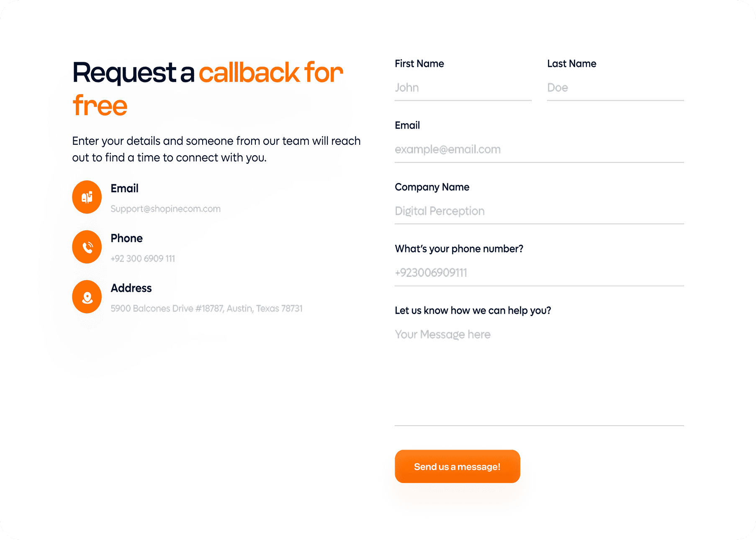The height and width of the screenshot is (540, 756).
Task: Click the What's your phone number? label
Action: pyautogui.click(x=459, y=249)
